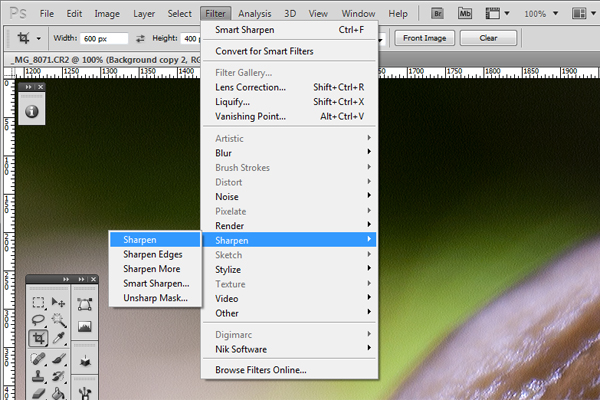Viewport: 600px width, 400px height.
Task: Swap width and height arrows icon
Action: tap(140, 38)
